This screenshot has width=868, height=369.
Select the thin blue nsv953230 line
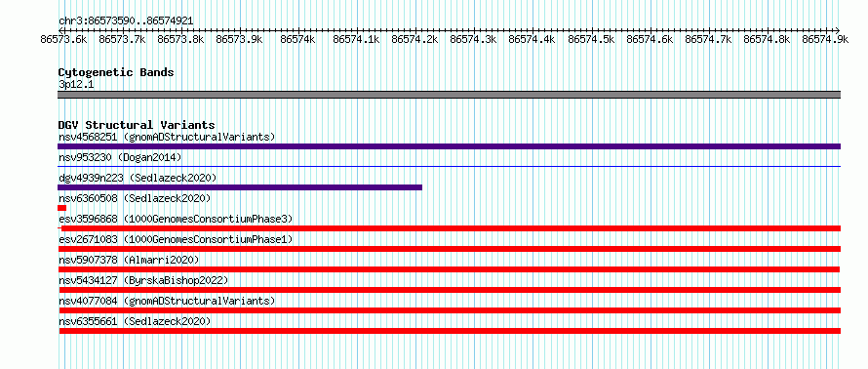[x=449, y=166]
